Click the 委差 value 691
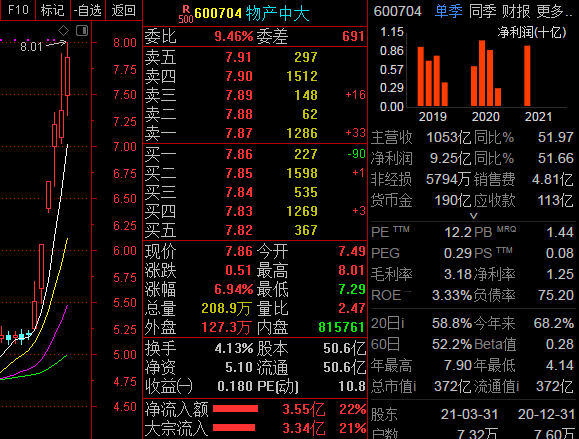Viewport: 579px width, 439px height. click(x=353, y=37)
